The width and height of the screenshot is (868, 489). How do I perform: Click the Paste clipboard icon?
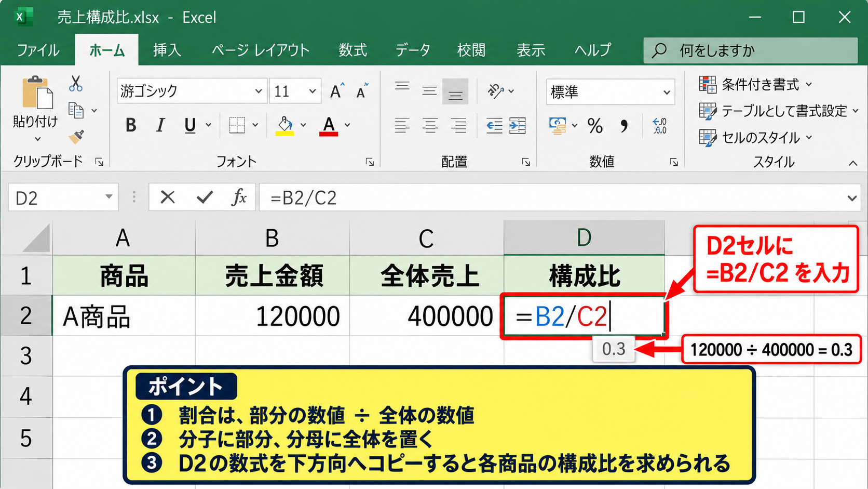36,94
